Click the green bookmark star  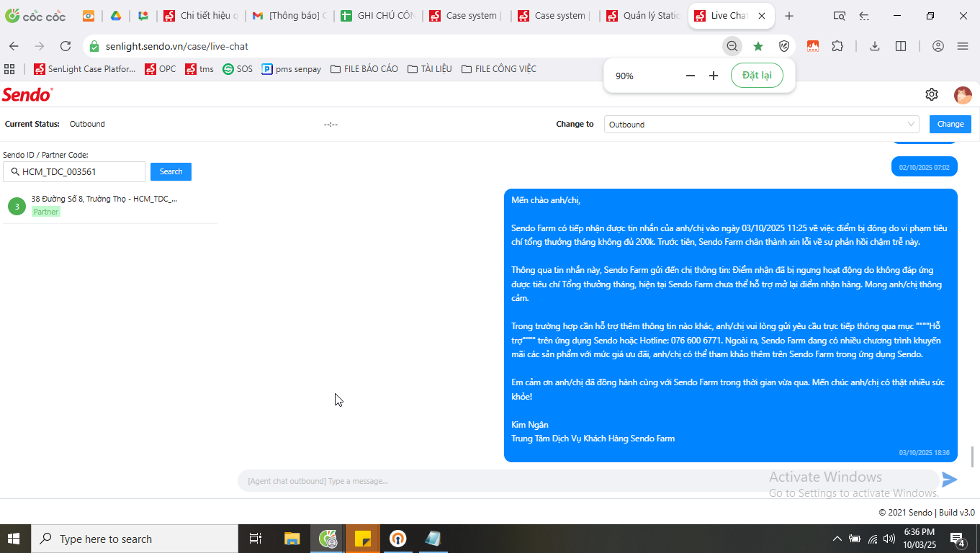[758, 46]
